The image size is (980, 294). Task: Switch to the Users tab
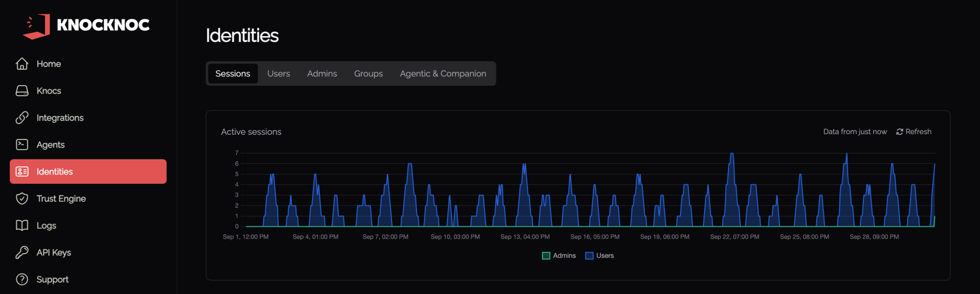point(279,73)
